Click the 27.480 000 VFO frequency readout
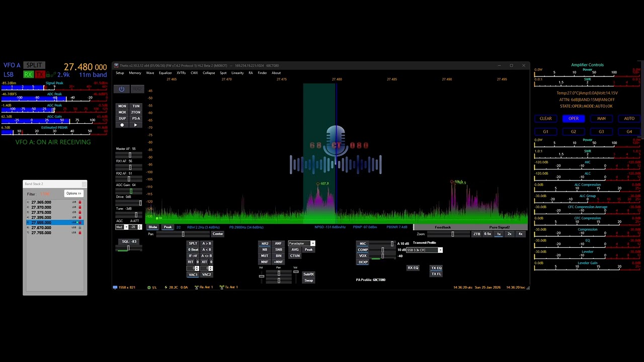 pos(85,67)
